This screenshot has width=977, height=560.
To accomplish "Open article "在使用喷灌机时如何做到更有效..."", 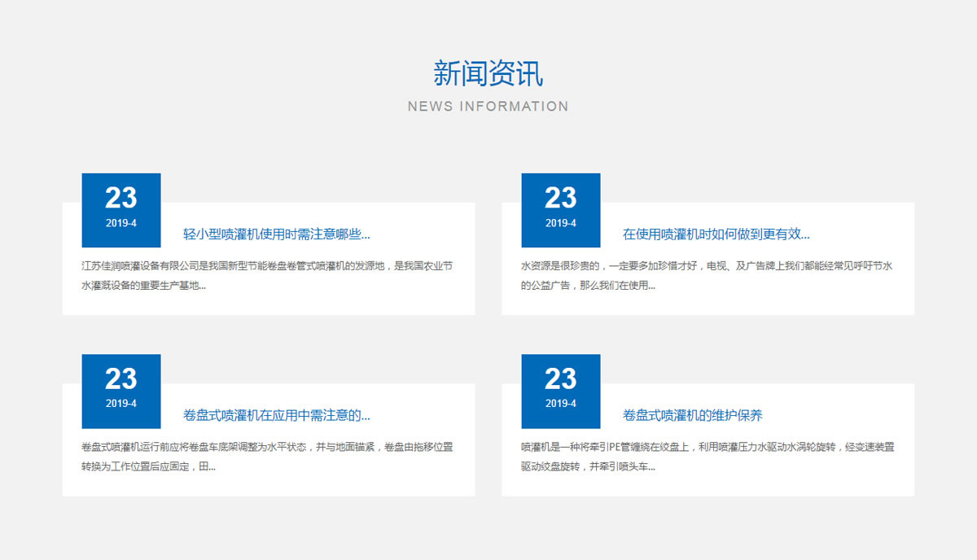I will pyautogui.click(x=716, y=234).
